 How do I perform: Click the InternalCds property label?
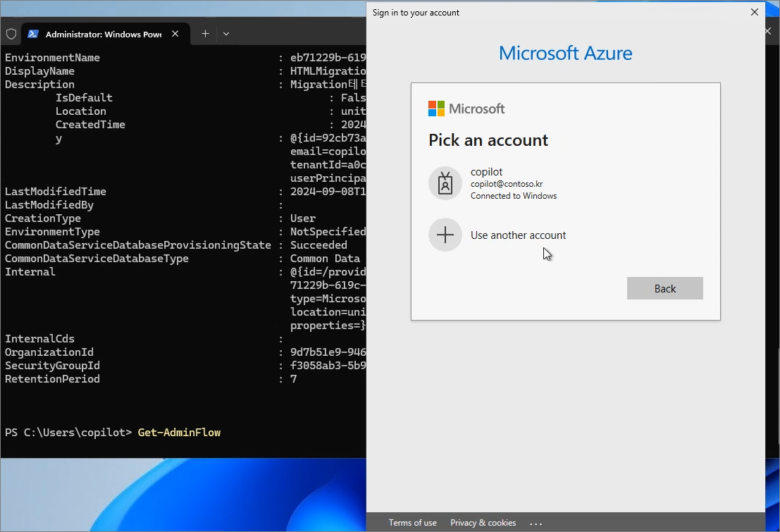click(x=39, y=339)
